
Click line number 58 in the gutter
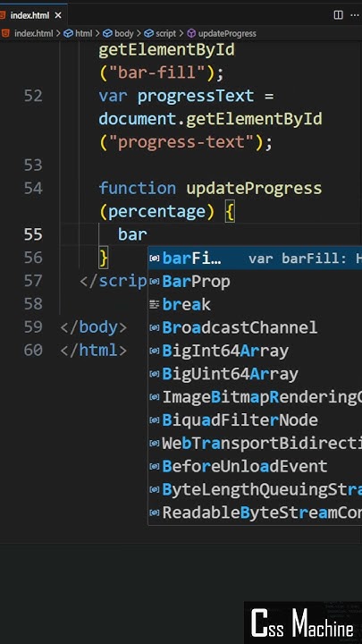pyautogui.click(x=33, y=304)
